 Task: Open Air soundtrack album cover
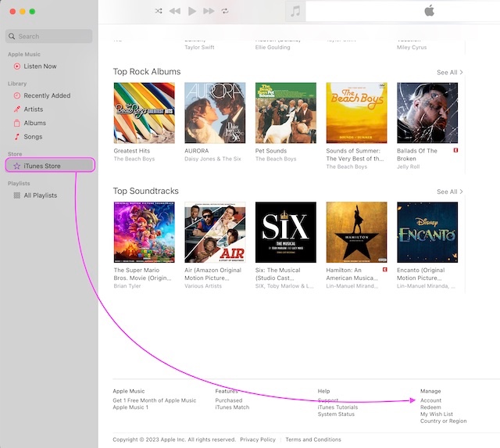[x=215, y=232]
